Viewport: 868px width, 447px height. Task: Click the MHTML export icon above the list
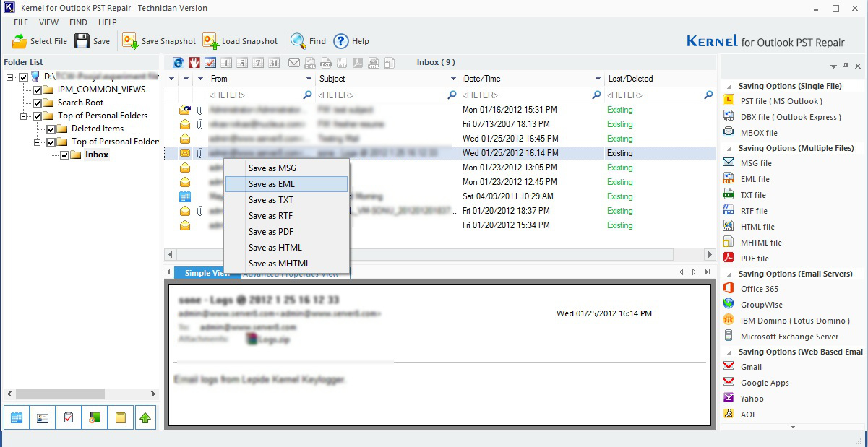pos(390,62)
